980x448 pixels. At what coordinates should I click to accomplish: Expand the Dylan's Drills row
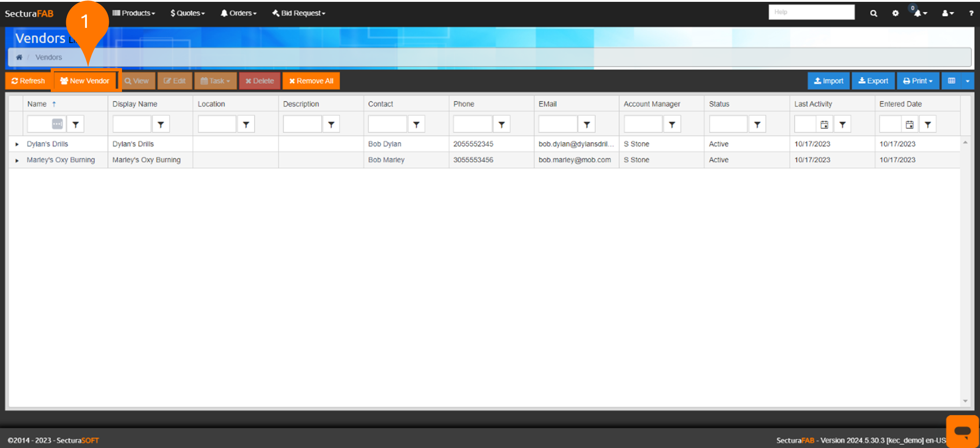(x=17, y=144)
